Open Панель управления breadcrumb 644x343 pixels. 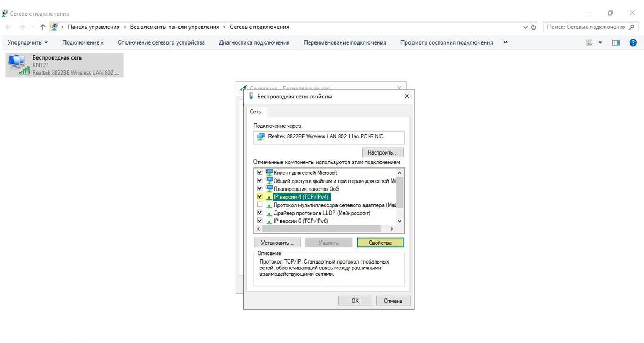(x=93, y=27)
